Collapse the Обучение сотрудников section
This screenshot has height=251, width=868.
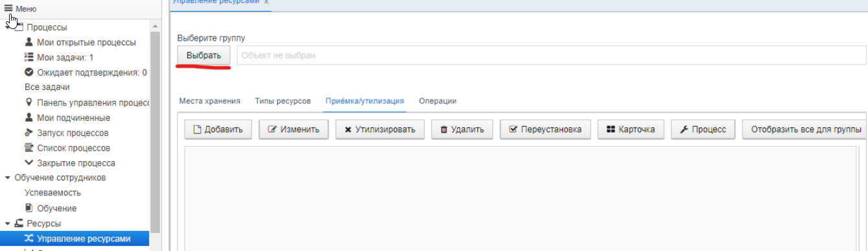tap(8, 178)
